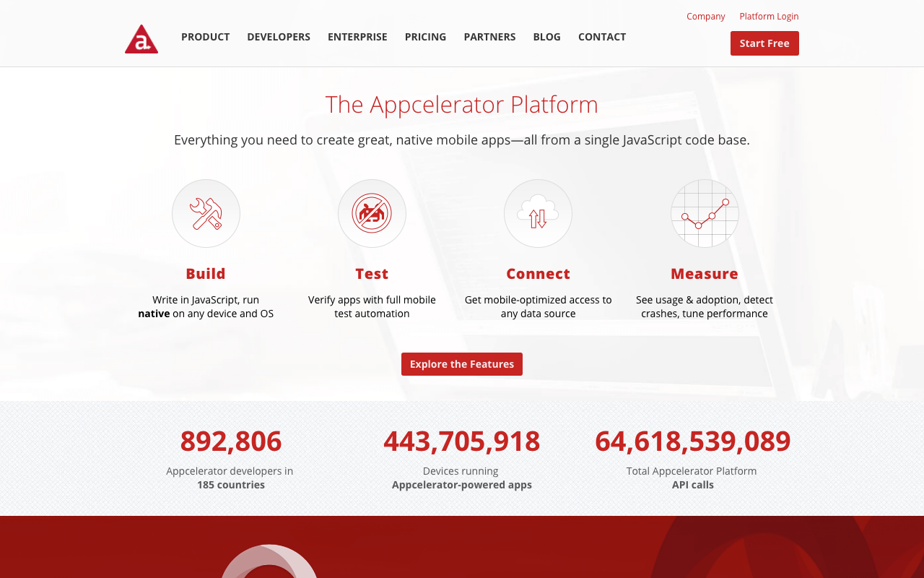Click 'Verify apps with full mobile' description
The height and width of the screenshot is (578, 924).
tap(372, 300)
